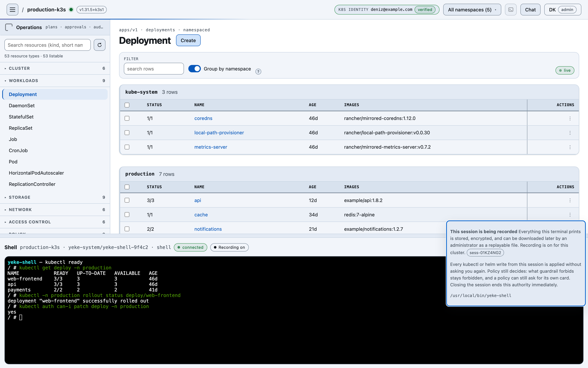Check the notifications row checkbox
Viewport: 588px width, 368px height.
pos(127,229)
